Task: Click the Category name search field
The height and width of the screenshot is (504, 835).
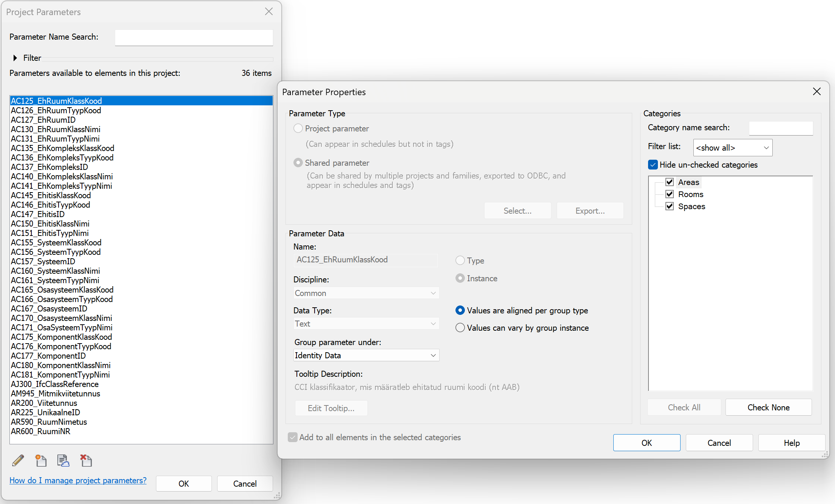Action: click(x=781, y=128)
